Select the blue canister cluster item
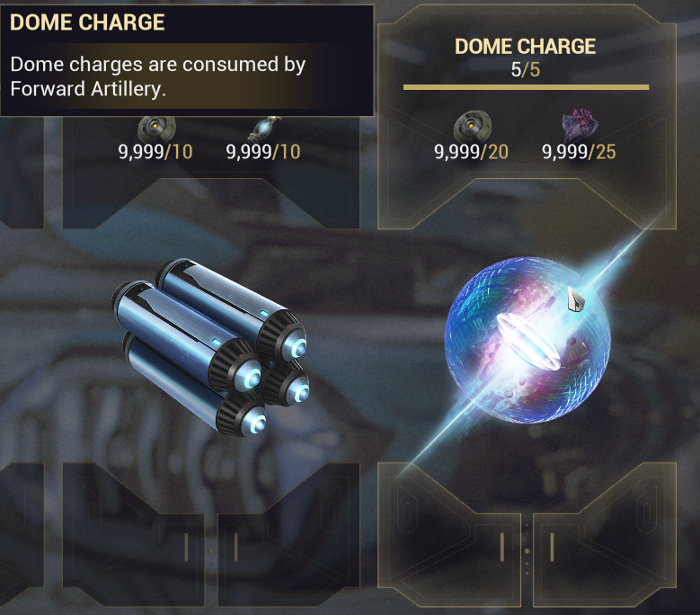This screenshot has height=615, width=700. coord(210,347)
